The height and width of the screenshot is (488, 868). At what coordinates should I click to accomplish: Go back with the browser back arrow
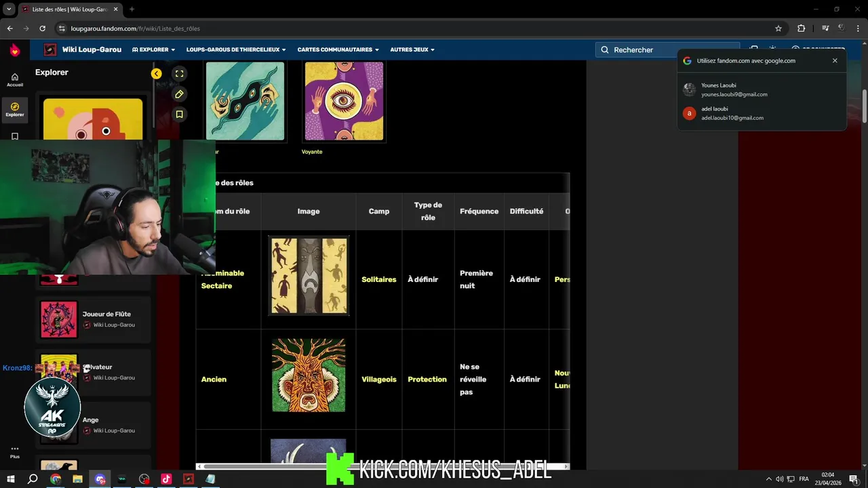point(9,28)
